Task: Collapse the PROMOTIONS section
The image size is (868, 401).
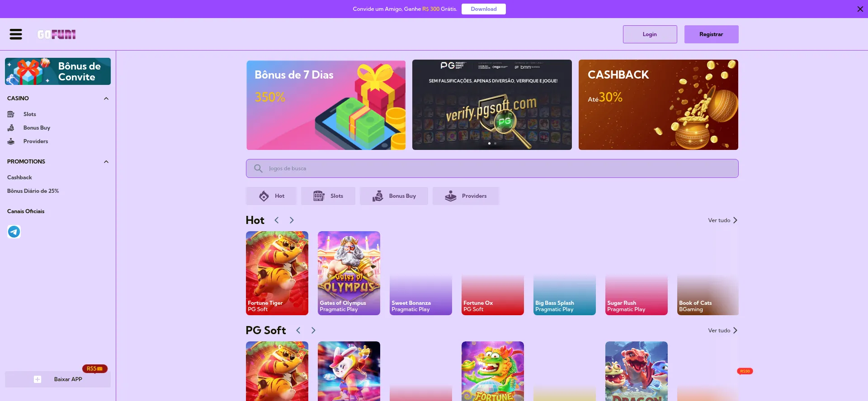Action: coord(106,162)
